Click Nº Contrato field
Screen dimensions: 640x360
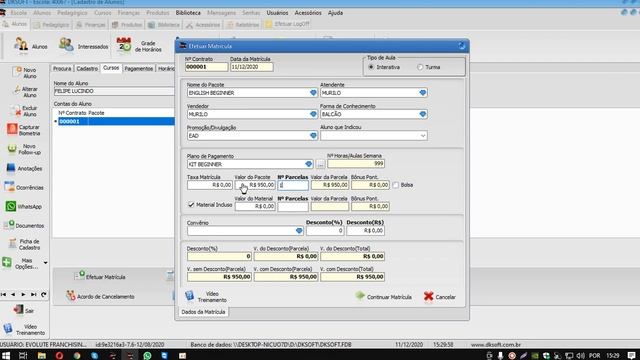[x=206, y=67]
